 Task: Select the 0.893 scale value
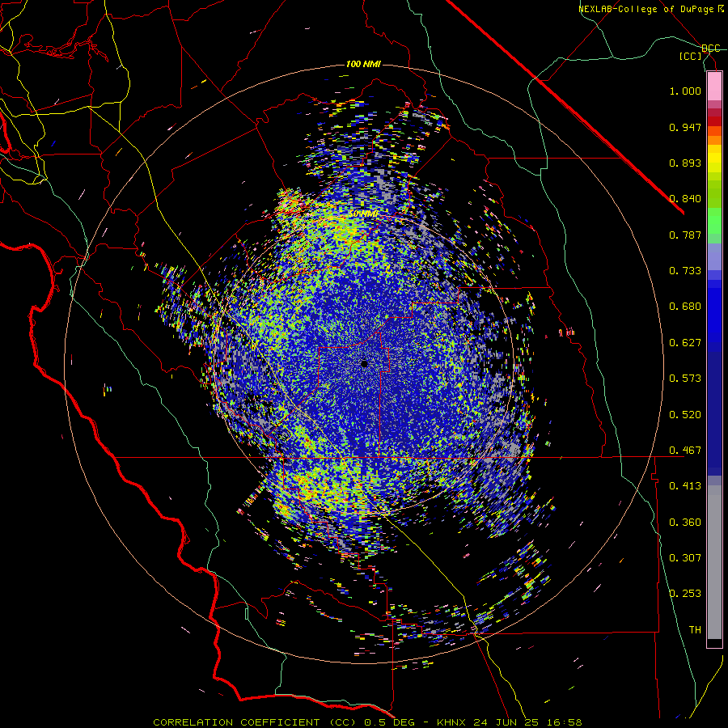685,163
